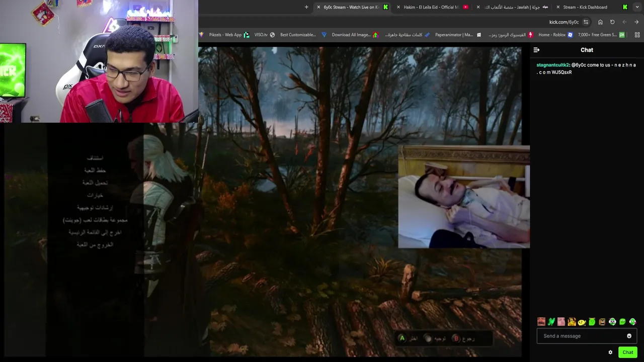Select الخروج من اللعبة menu entry
The width and height of the screenshot is (644, 362).
(95, 244)
